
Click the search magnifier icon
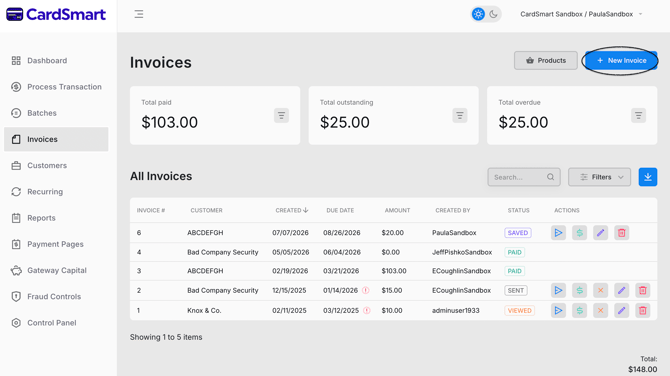pyautogui.click(x=550, y=177)
